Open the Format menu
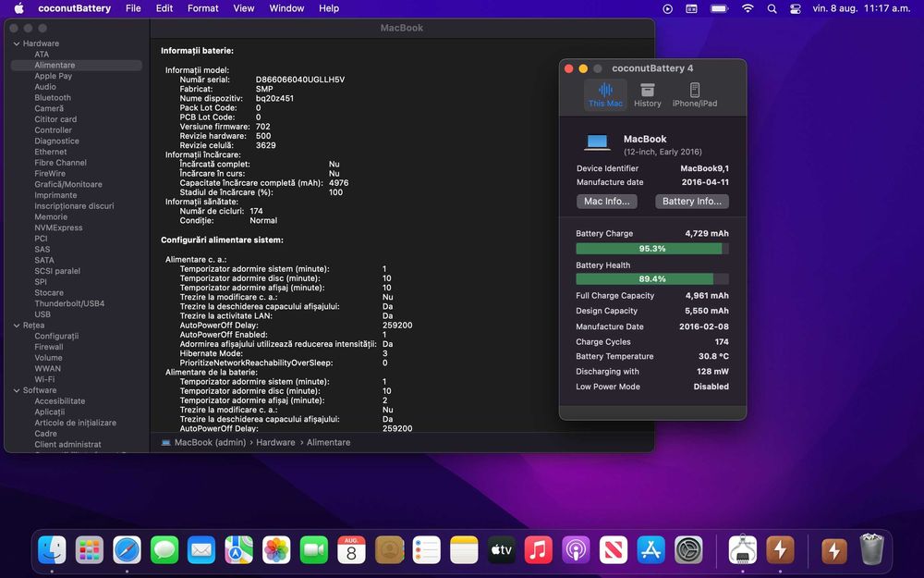Viewport: 924px width, 578px height. [202, 8]
